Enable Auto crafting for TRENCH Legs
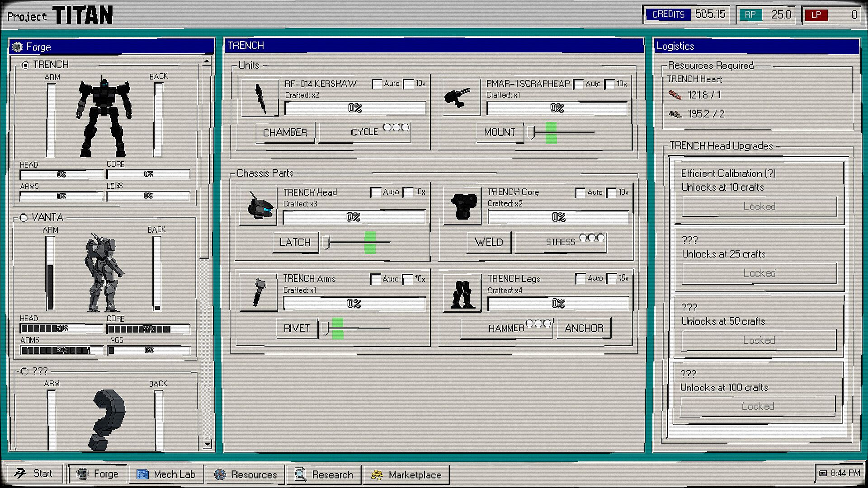Screen dimensions: 868x488 click(x=580, y=279)
